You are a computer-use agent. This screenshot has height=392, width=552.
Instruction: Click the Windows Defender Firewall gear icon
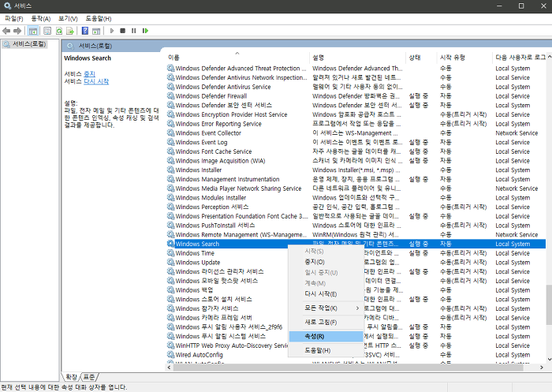pos(171,96)
